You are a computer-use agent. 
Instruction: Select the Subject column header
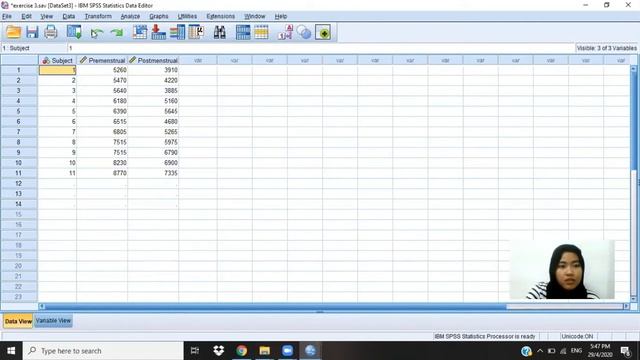click(x=57, y=60)
